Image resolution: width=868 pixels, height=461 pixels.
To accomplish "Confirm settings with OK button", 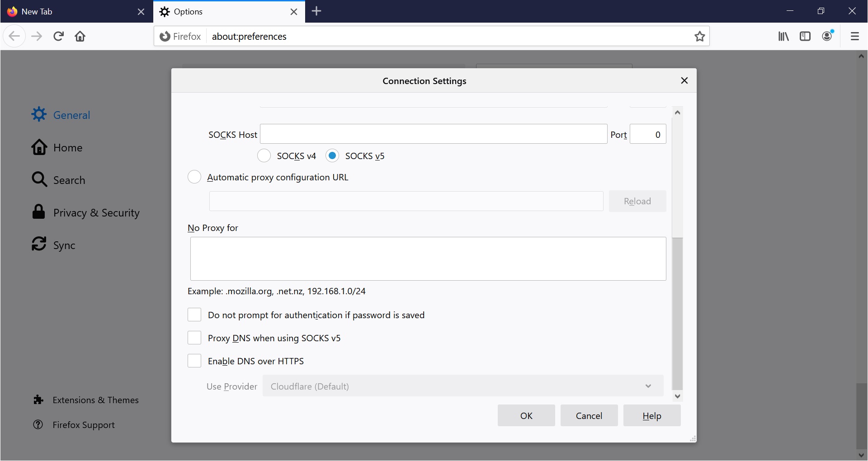I will click(x=526, y=415).
